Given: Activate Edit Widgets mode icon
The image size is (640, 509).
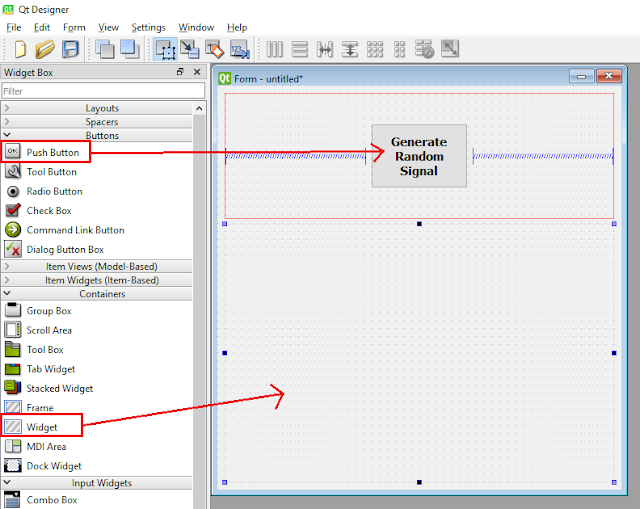Looking at the screenshot, I should point(165,49).
